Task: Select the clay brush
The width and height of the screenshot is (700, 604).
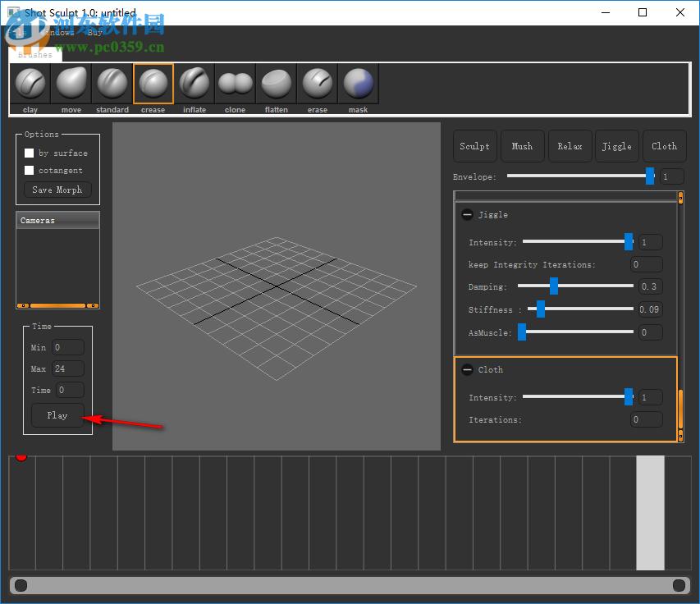Action: [x=30, y=84]
